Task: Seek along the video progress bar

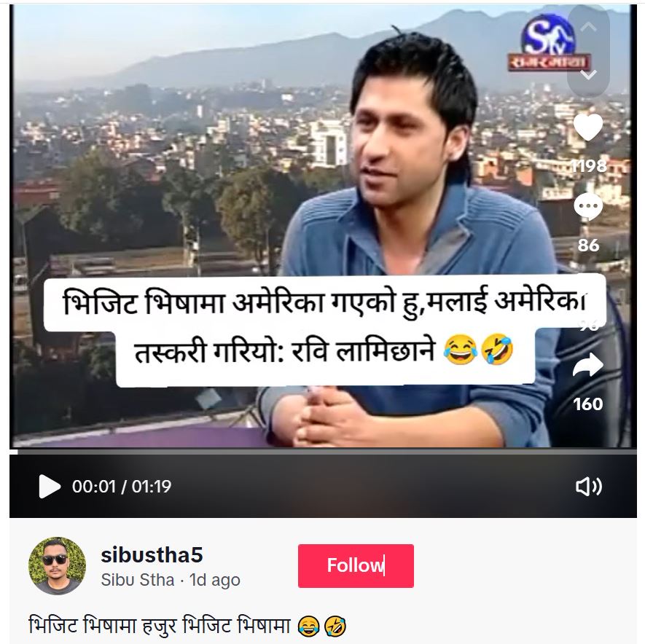Action: [323, 452]
